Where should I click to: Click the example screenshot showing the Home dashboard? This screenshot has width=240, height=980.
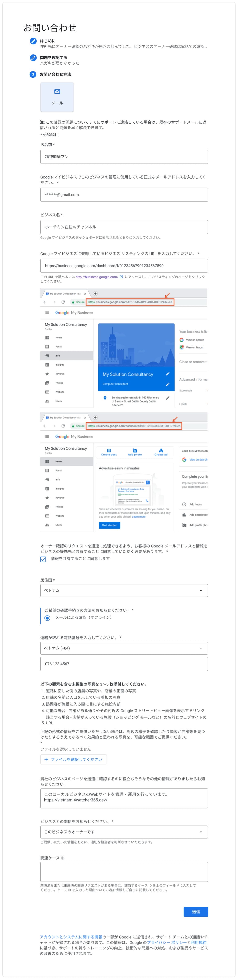[x=124, y=472]
